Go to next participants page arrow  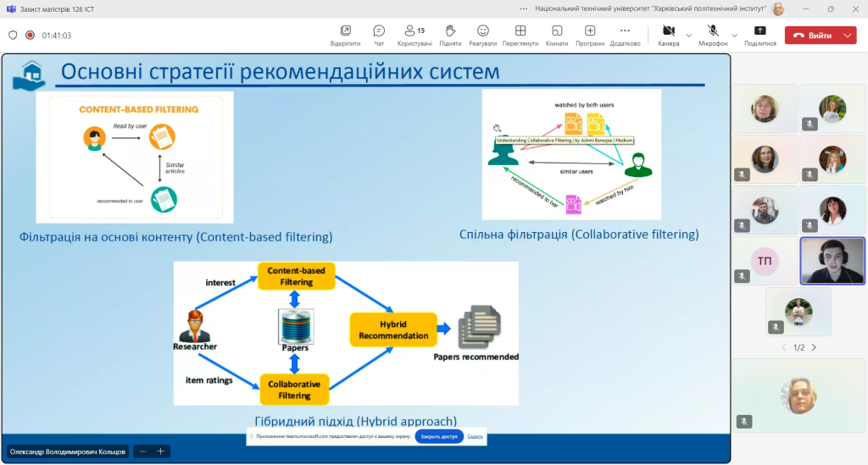[814, 347]
